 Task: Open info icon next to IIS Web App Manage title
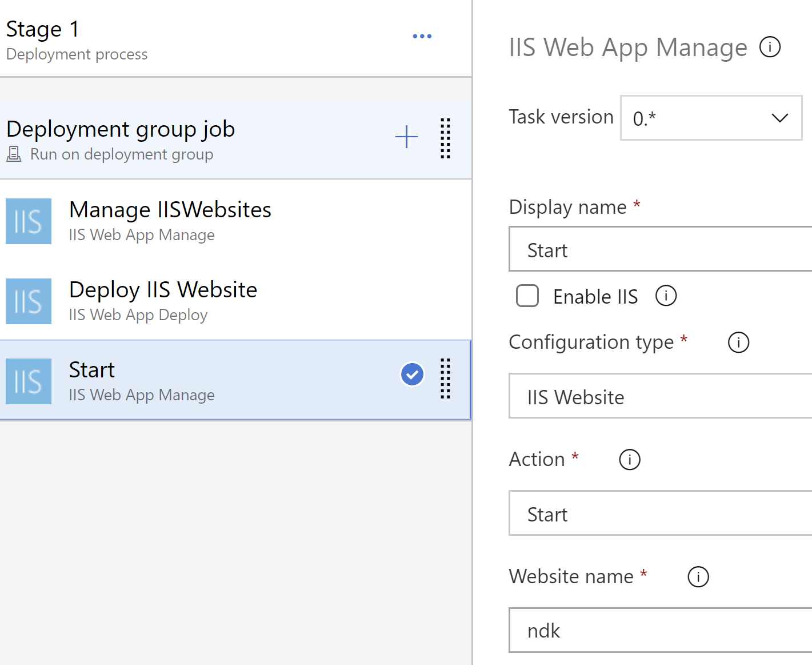coord(770,47)
